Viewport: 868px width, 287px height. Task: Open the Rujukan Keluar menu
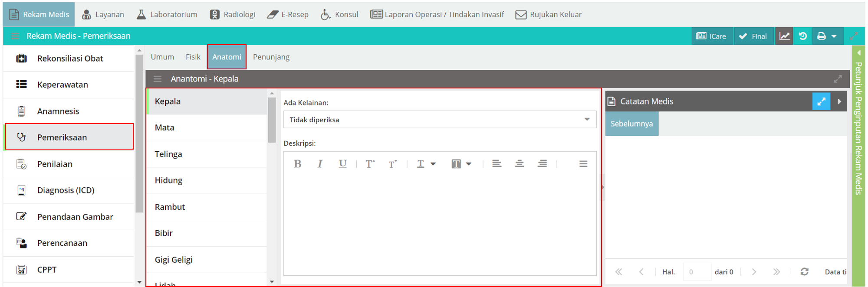click(x=549, y=14)
